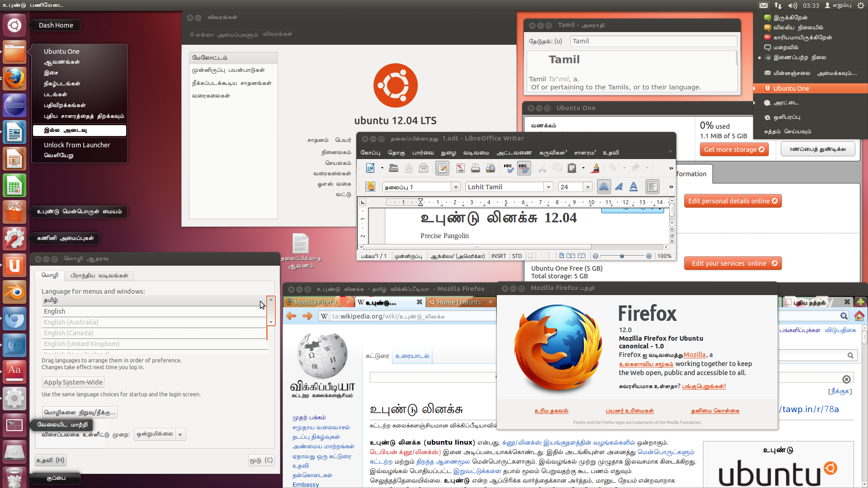This screenshot has height=488, width=868.
Task: Click the Paste clipboard icon in Writer
Action: pos(572,168)
